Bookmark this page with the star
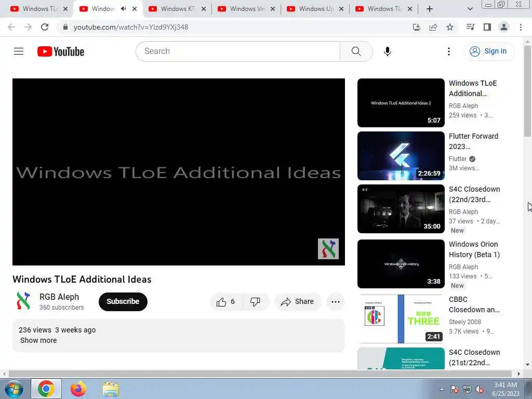 tap(450, 27)
